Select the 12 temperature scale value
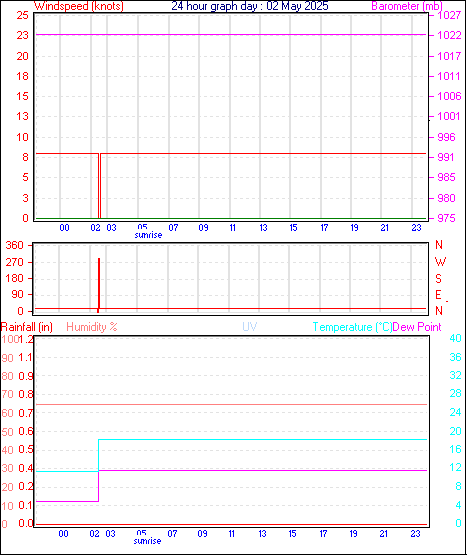Image resolution: width=467 pixels, height=559 pixels. [456, 467]
